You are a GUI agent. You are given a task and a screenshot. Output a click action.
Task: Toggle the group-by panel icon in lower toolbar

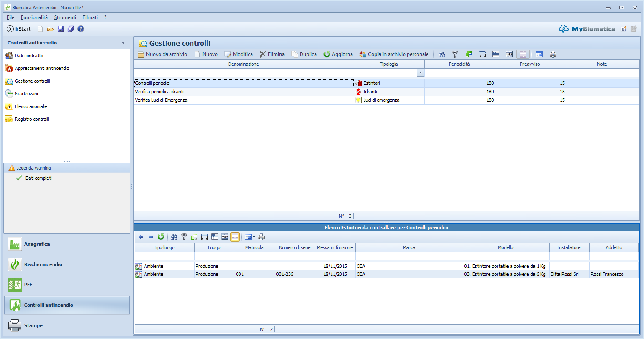pos(194,237)
